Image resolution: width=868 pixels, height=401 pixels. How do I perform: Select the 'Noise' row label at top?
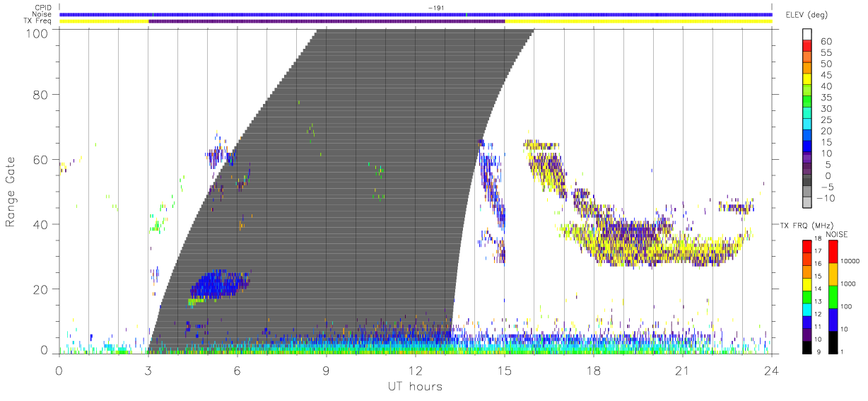pyautogui.click(x=43, y=14)
